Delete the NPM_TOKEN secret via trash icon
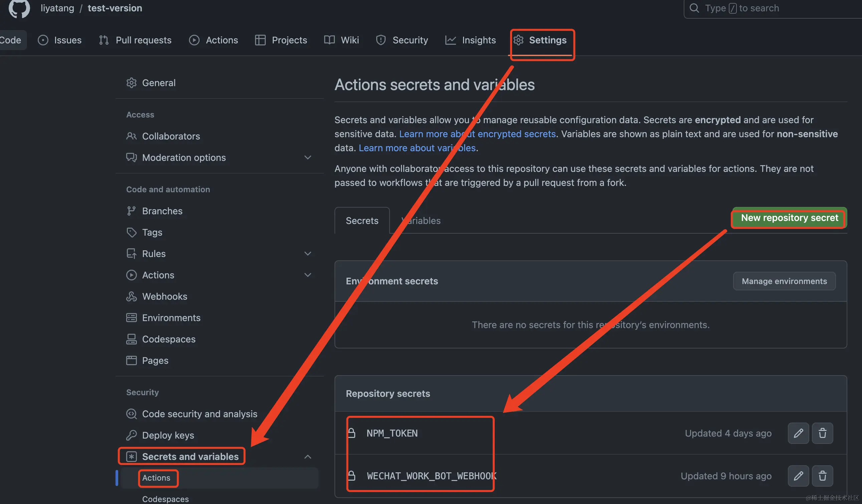Image resolution: width=862 pixels, height=504 pixels. tap(822, 433)
